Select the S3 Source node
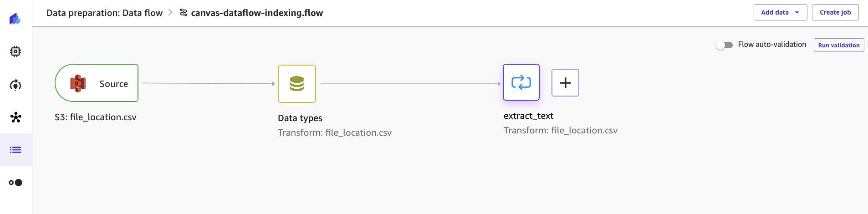Screen dimensions: 868x214 97,83
